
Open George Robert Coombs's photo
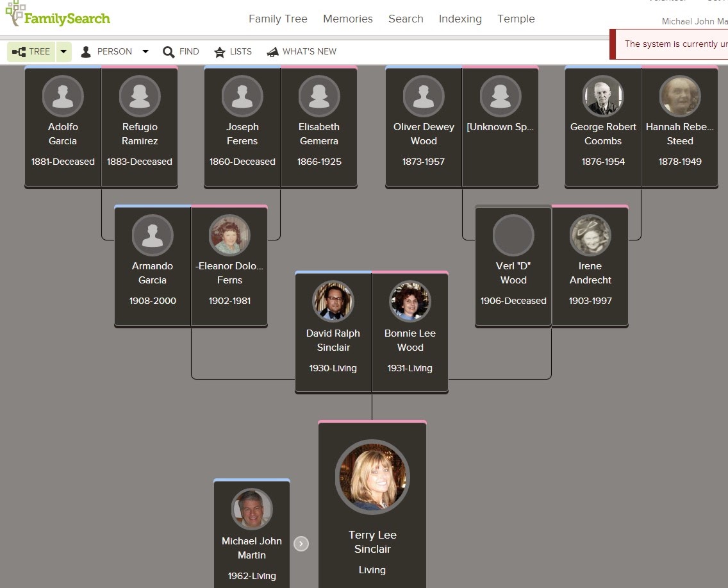(602, 96)
